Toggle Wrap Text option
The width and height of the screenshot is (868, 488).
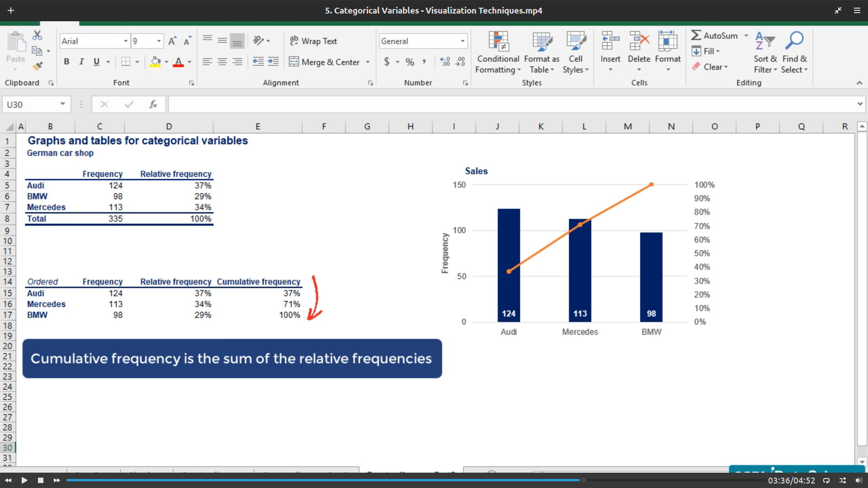(313, 41)
